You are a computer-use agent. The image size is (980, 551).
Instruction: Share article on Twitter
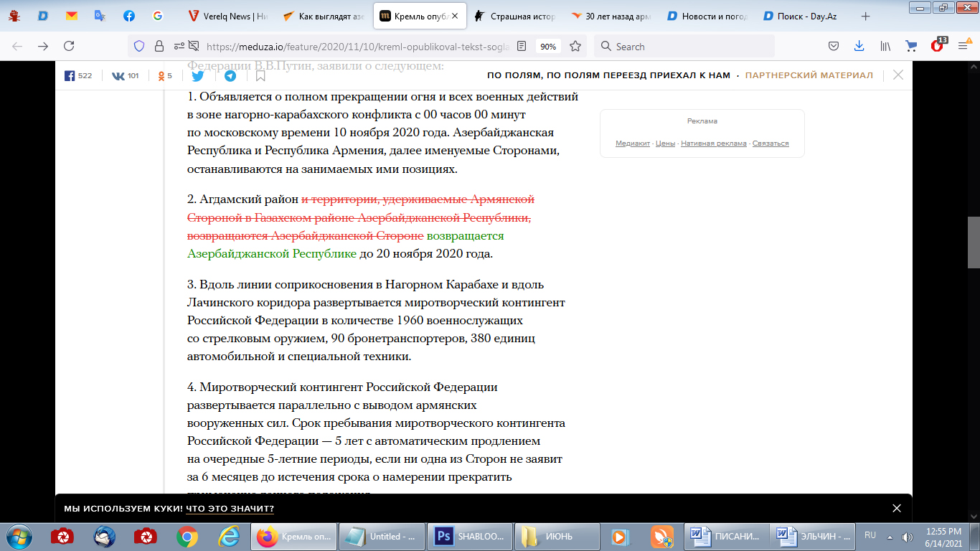(x=197, y=75)
